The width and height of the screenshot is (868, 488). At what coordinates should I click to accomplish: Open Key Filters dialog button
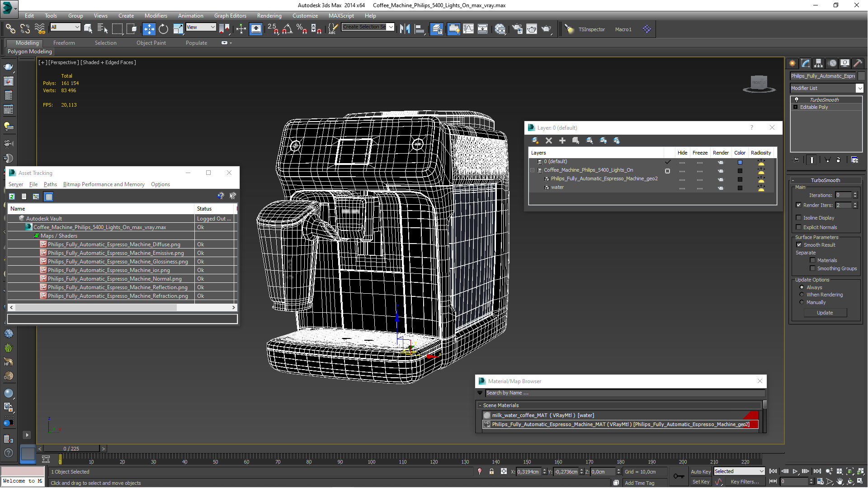tap(744, 482)
